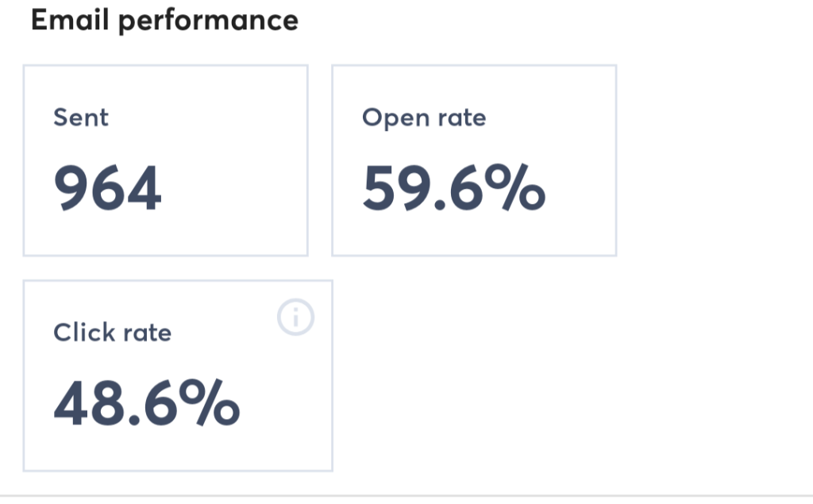Click the Email performance heading

[x=164, y=20]
